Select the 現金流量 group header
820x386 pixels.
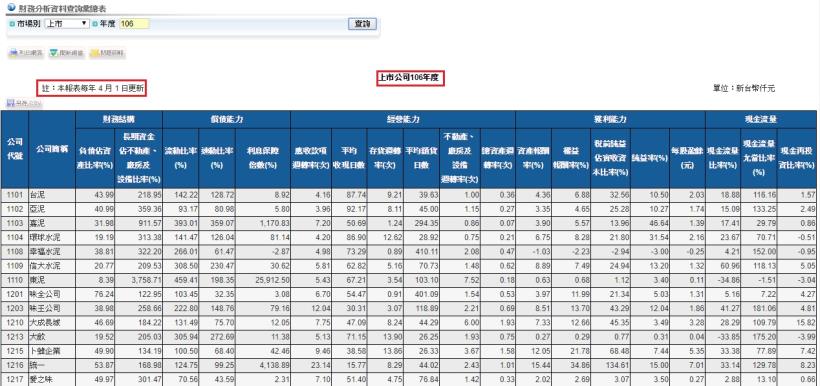click(x=761, y=119)
